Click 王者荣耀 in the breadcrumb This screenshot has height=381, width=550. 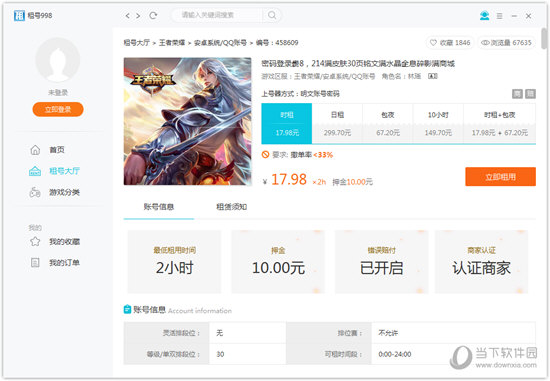172,43
